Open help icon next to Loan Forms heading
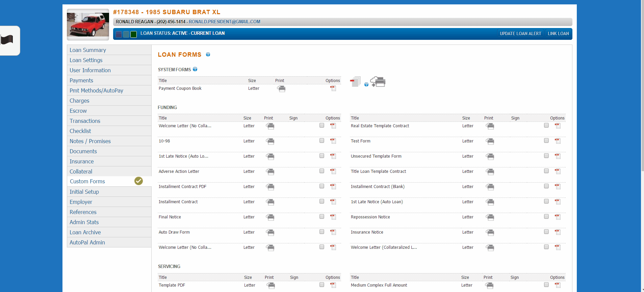644x292 pixels. point(208,54)
